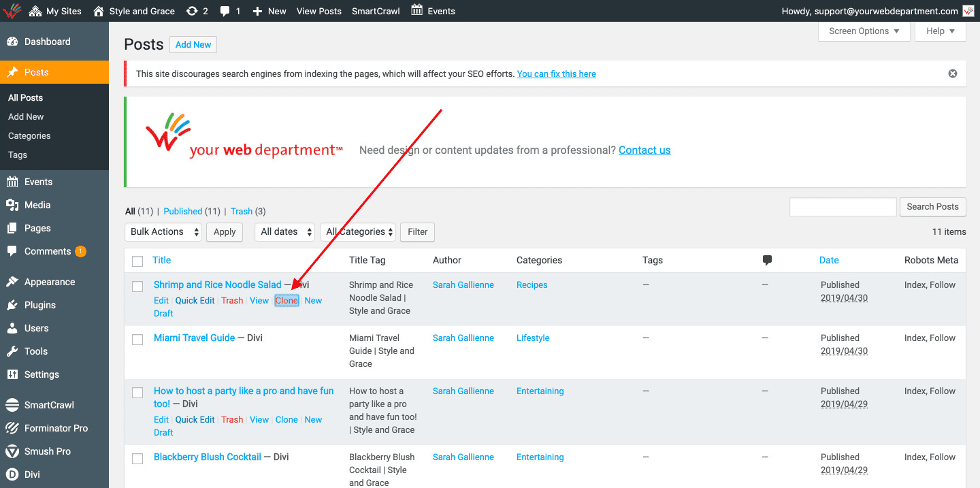Open the Plugins sidebar item
980x488 pixels.
point(40,305)
